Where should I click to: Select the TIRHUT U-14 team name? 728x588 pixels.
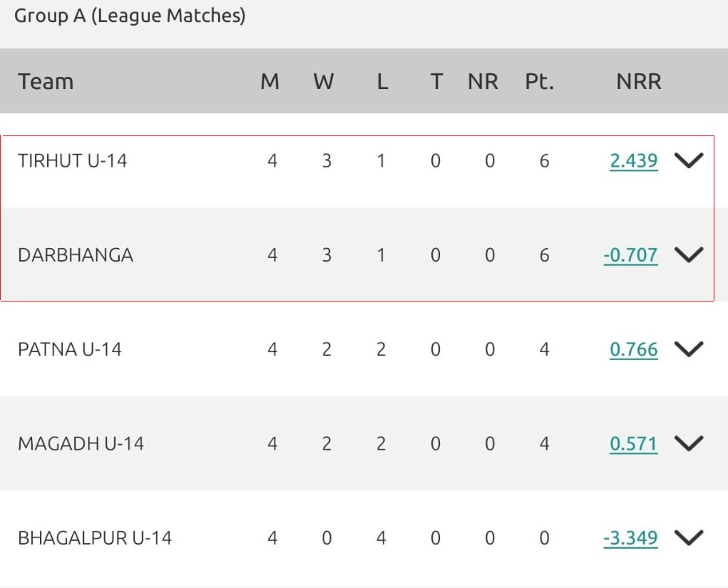[x=72, y=161]
